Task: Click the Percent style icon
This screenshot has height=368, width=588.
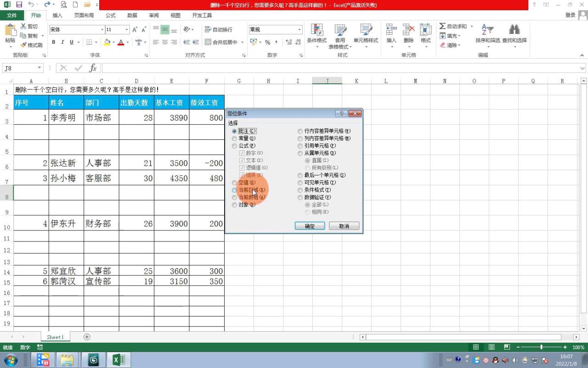Action: tap(268, 42)
